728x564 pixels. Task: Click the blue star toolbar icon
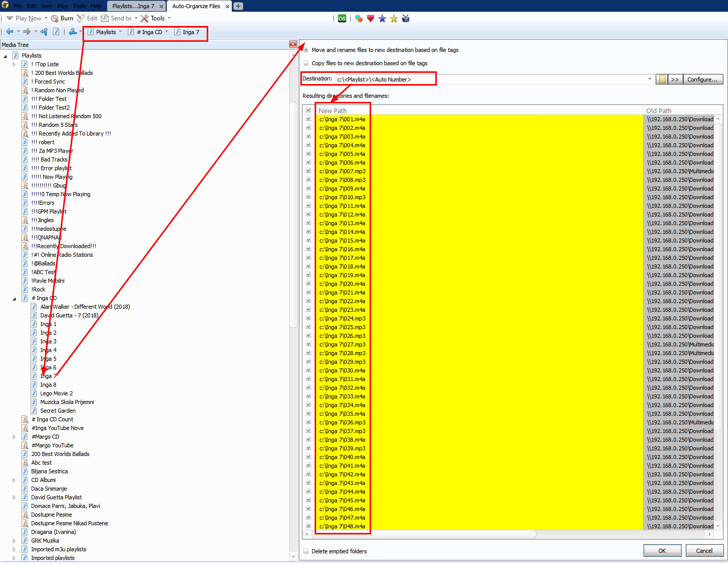[382, 18]
